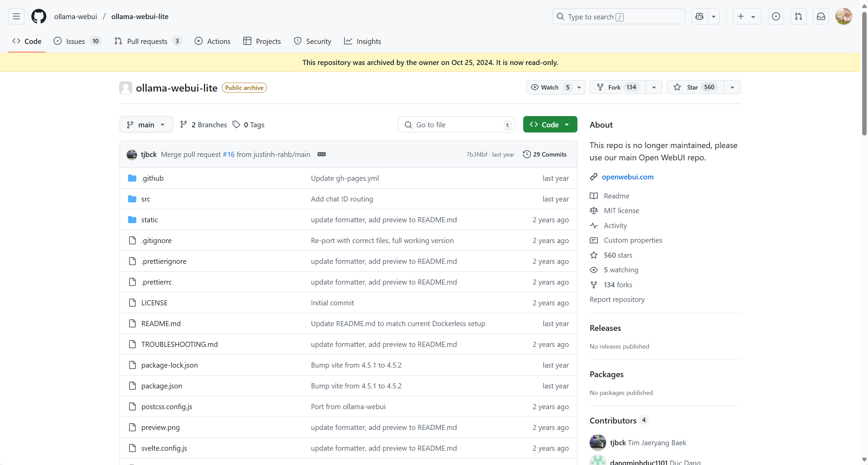Open svelte.config.js file
The image size is (868, 465).
(164, 448)
